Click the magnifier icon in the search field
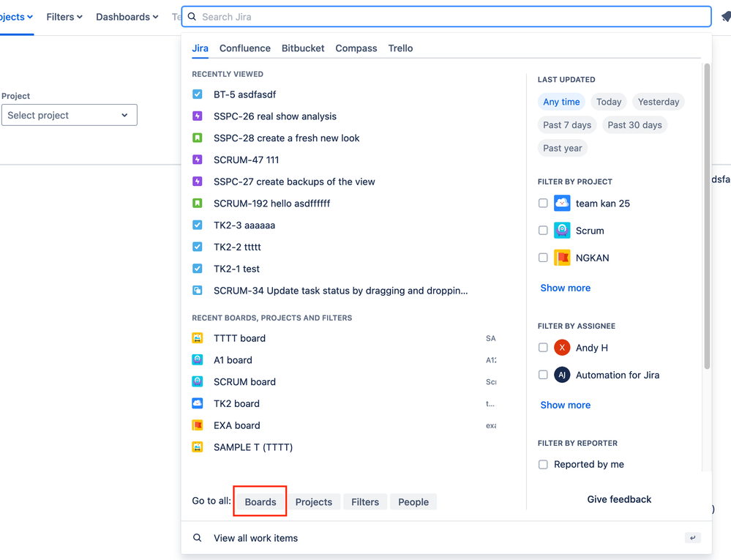 coord(192,17)
